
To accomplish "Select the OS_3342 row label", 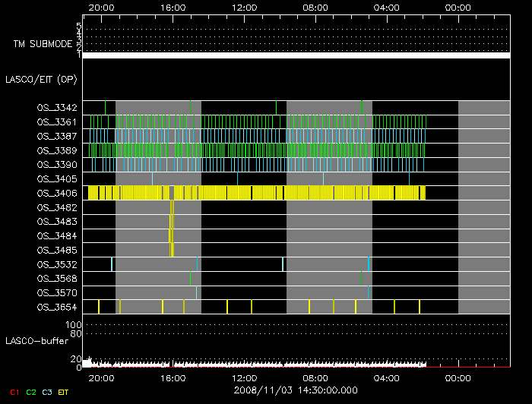I will click(x=57, y=108).
